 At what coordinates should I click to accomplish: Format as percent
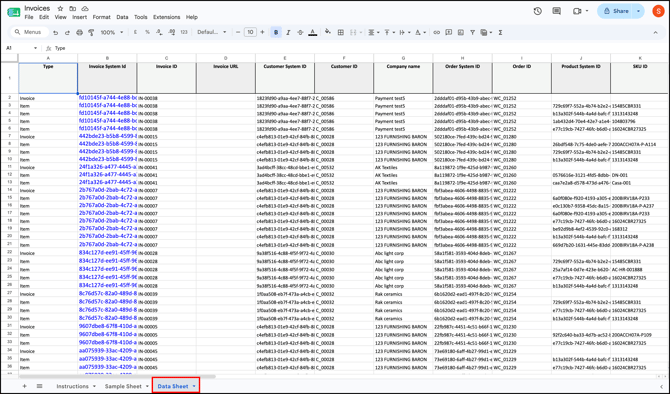coord(147,32)
